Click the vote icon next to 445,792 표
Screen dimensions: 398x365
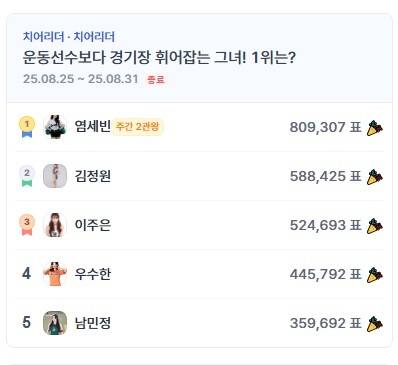click(x=375, y=275)
